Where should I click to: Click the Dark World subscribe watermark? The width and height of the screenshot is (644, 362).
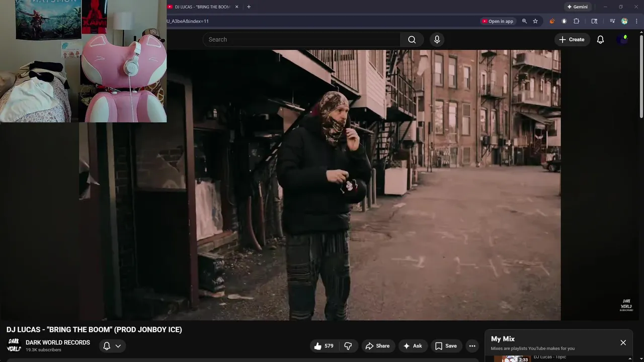pos(626,305)
